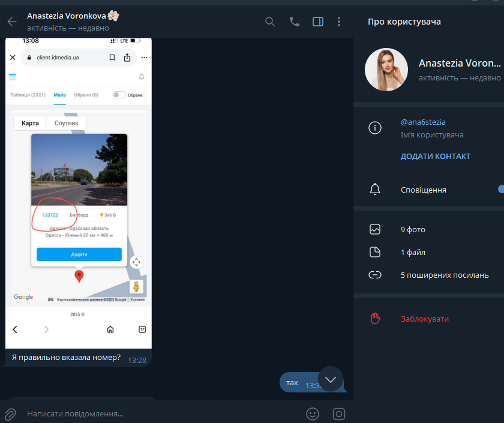
Task: Start a voice call with Anastezia
Action: 295,22
